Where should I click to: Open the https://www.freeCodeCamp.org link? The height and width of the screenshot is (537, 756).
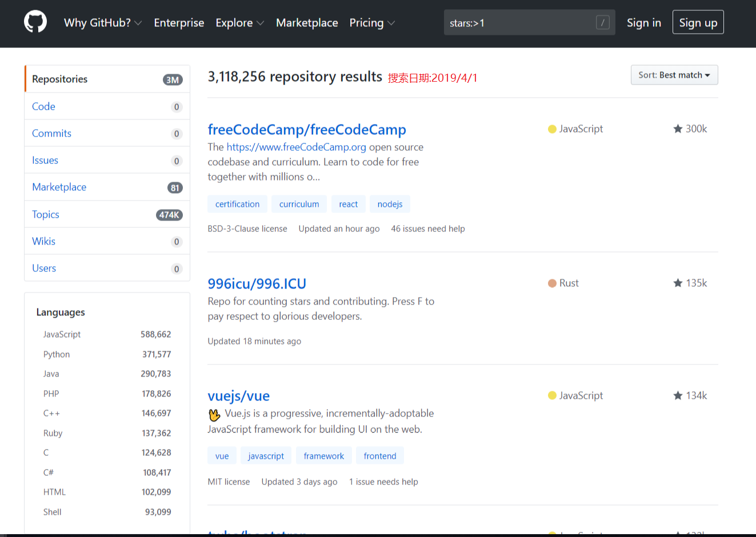(x=296, y=147)
